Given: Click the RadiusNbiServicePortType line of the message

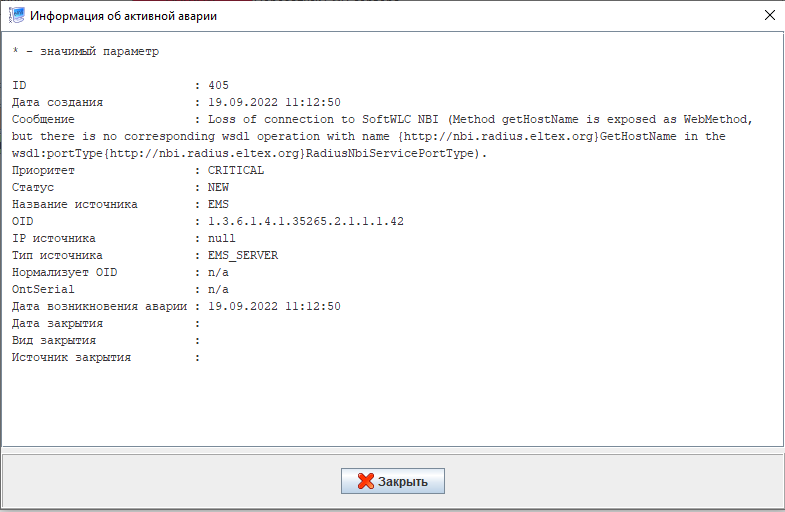Looking at the screenshot, I should [x=249, y=153].
